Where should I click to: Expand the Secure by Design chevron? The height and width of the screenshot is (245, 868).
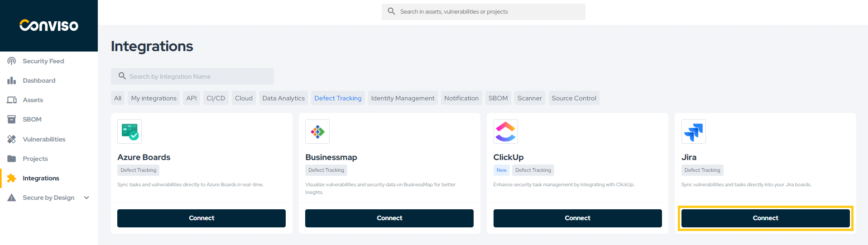[86, 198]
